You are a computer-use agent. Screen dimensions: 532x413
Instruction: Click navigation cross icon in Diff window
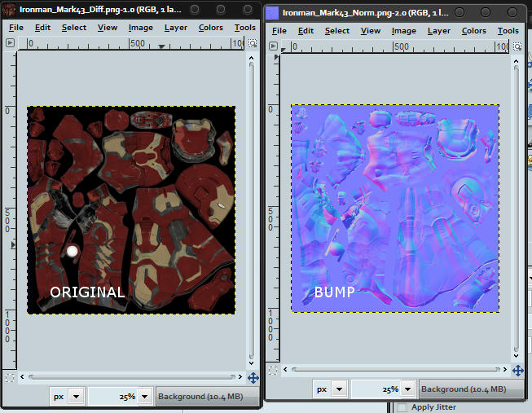click(x=253, y=377)
